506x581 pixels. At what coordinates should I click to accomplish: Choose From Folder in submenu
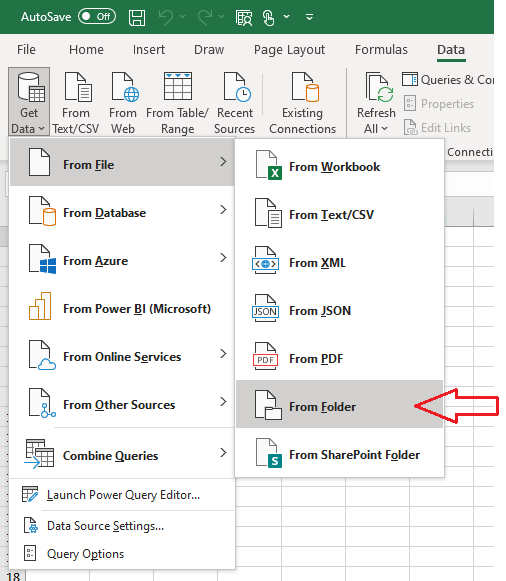[x=339, y=404]
